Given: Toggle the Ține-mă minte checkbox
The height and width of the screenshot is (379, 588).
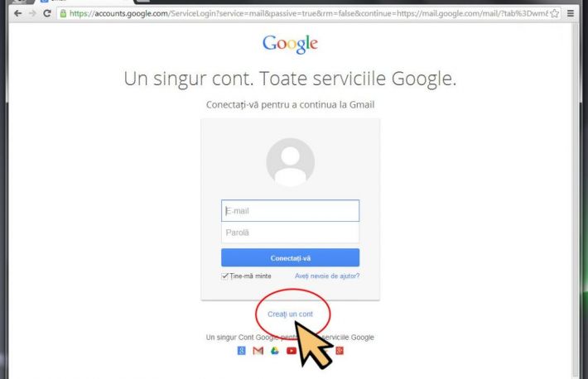Looking at the screenshot, I should (x=225, y=276).
